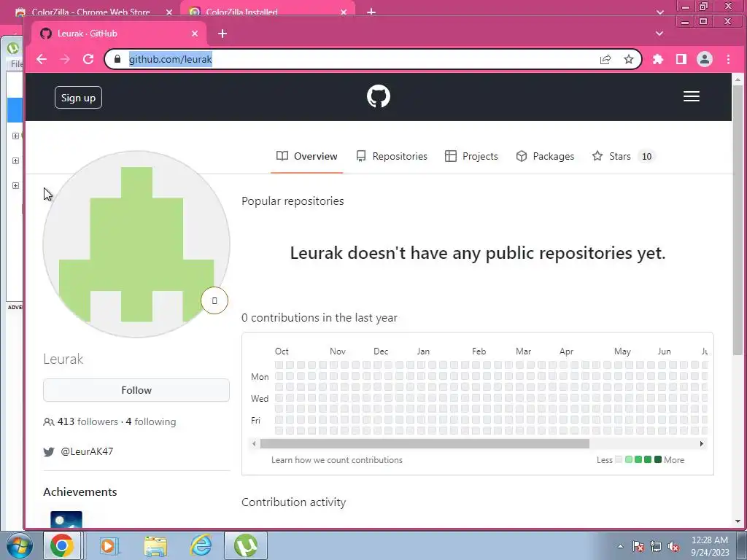Open the Chrome profile avatar

point(705,59)
